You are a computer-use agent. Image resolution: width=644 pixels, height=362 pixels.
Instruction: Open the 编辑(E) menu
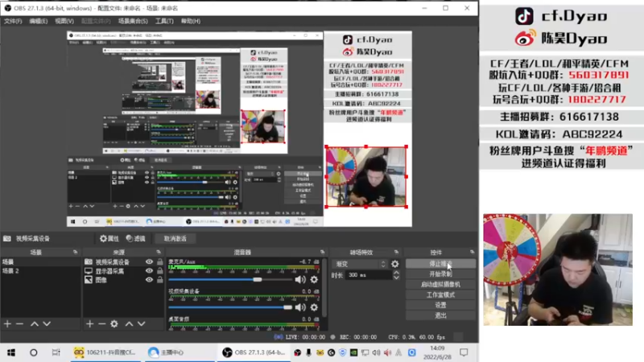[x=38, y=21]
